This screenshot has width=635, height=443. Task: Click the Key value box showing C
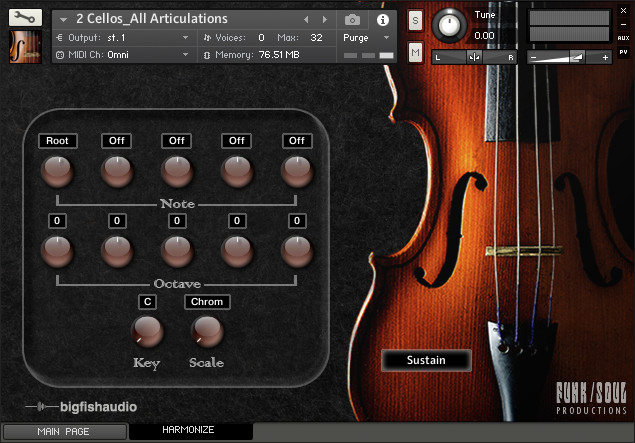[147, 302]
